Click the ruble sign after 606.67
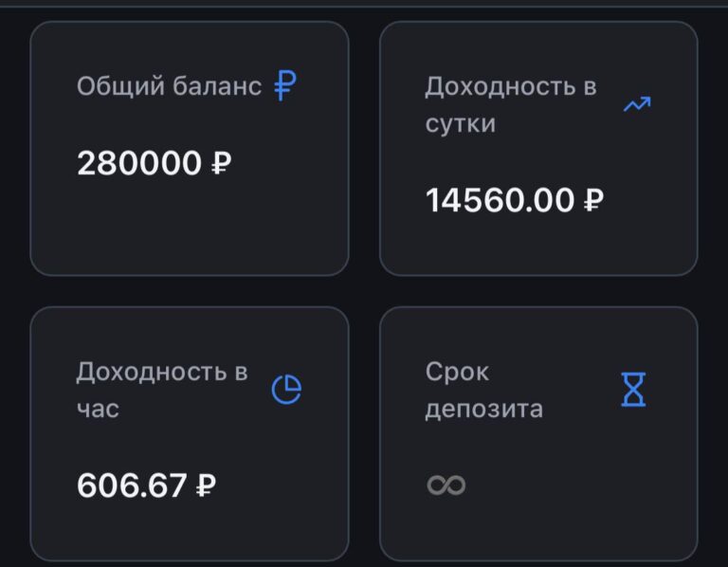 pos(205,486)
